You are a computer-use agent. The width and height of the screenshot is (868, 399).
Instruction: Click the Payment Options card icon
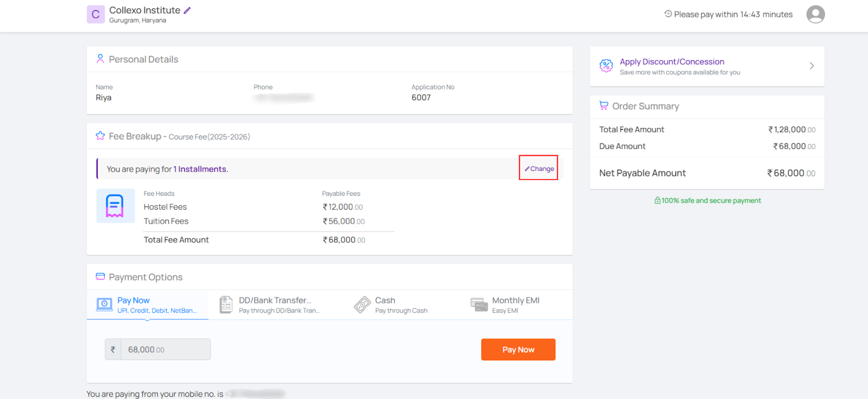[x=100, y=276]
